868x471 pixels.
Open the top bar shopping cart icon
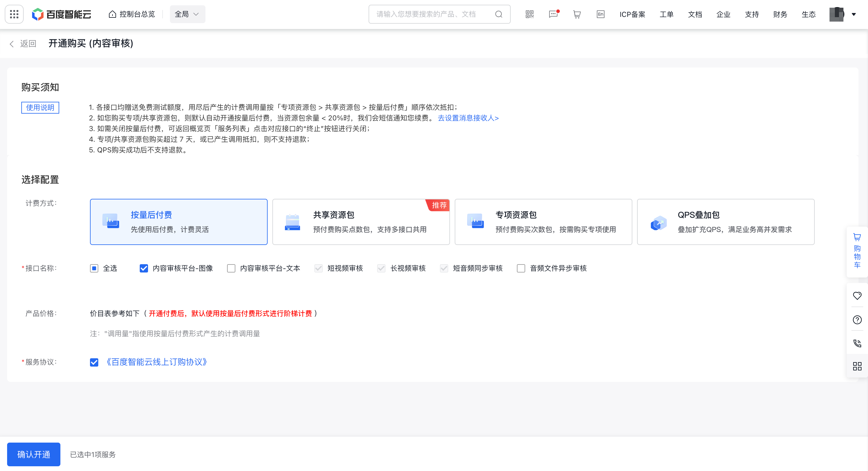pos(577,14)
